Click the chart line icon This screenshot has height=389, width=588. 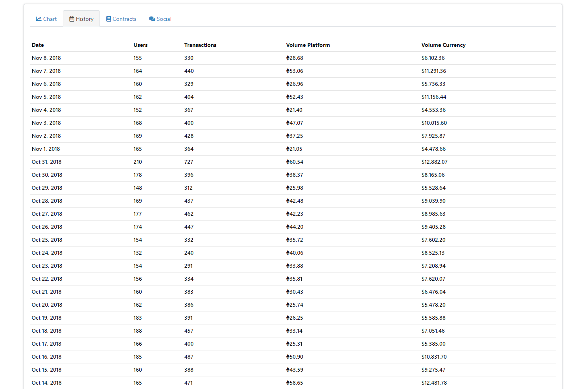(39, 19)
